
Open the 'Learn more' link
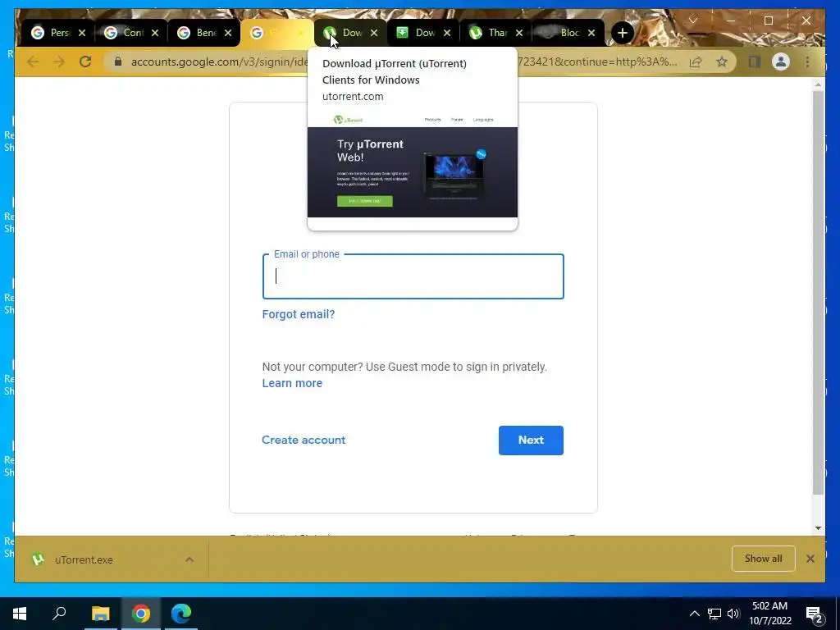point(292,384)
